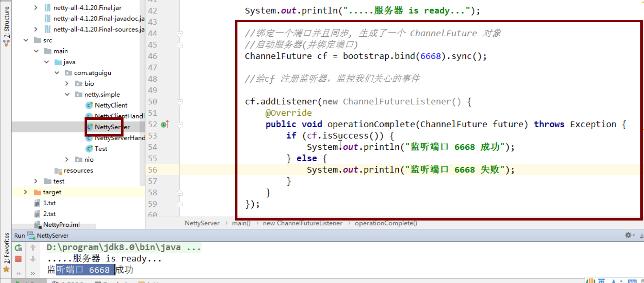
Task: Click the Test class icon
Action: coord(89,148)
